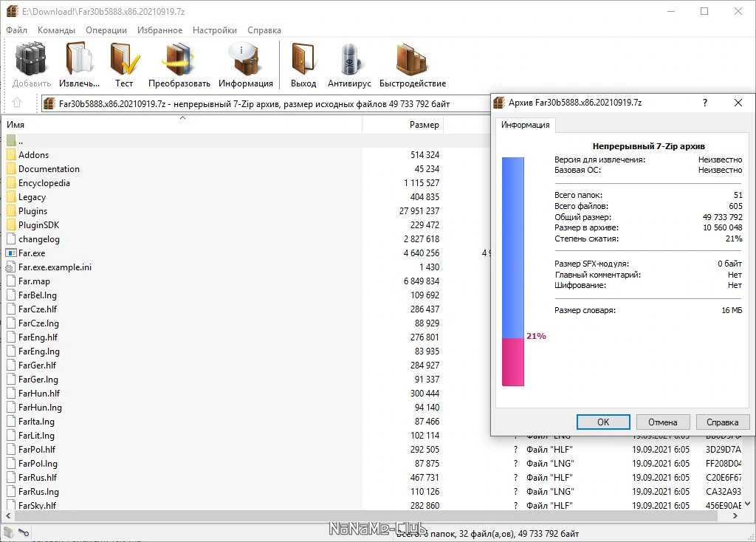756x542 pixels.
Task: Open the Настройки menu
Action: point(215,30)
